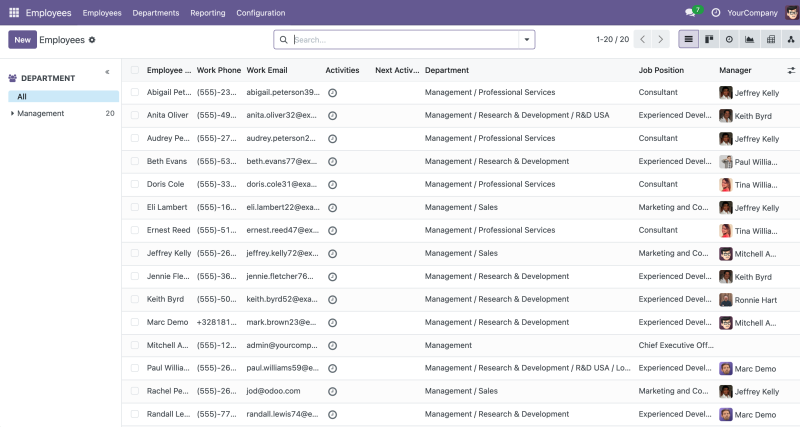800x427 pixels.
Task: Click the activity clock for Abigail Peterson
Action: [332, 92]
